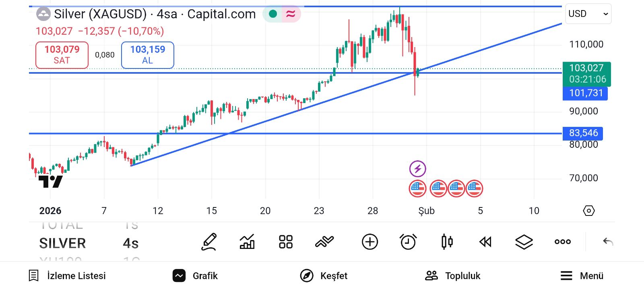Change chart type via candlestick icon
644x290 pixels.
(447, 242)
